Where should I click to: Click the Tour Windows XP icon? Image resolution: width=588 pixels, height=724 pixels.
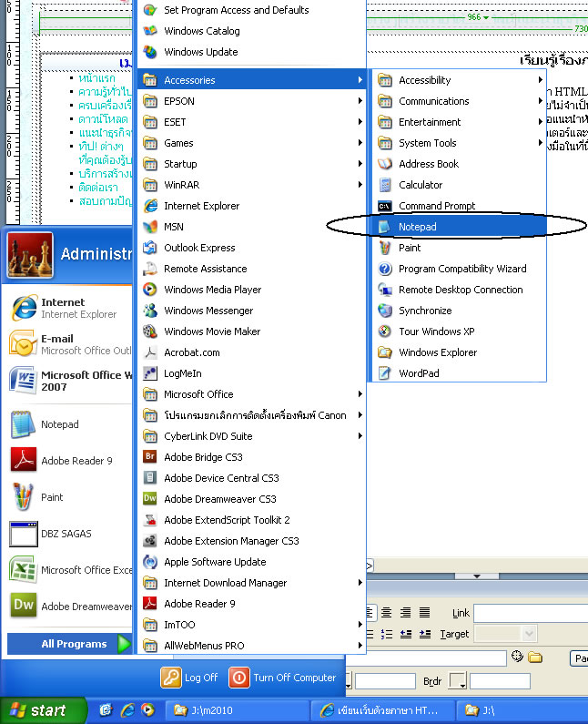click(385, 331)
